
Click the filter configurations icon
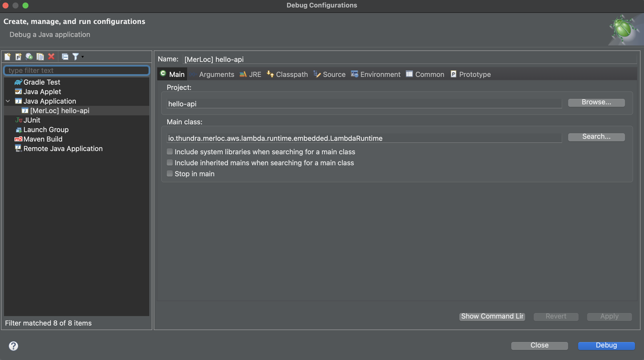coord(75,56)
